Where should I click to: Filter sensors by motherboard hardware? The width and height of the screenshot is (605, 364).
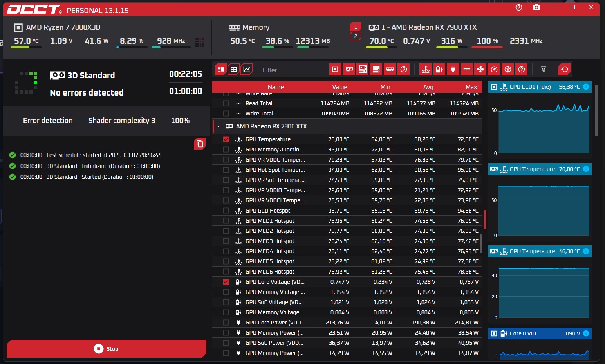pos(363,69)
